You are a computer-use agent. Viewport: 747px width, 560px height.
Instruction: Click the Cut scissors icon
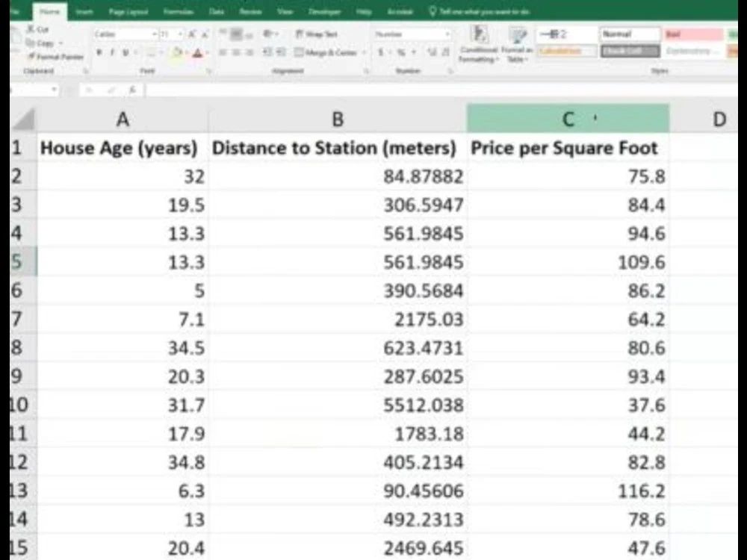(31, 30)
